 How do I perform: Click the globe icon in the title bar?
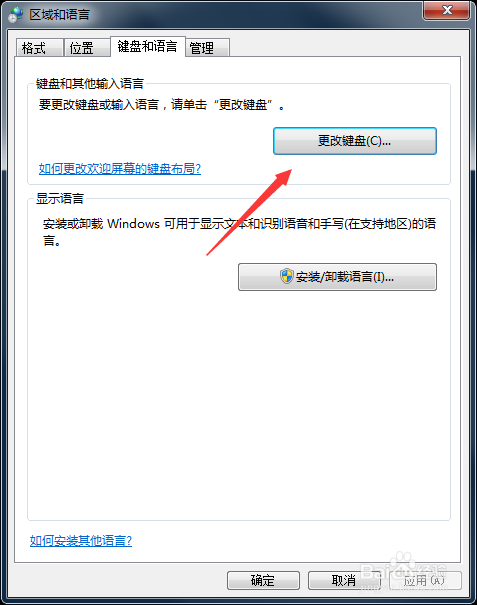(x=15, y=15)
